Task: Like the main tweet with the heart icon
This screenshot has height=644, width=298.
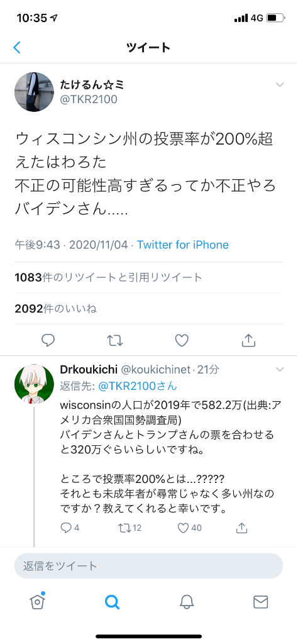Action: 182,340
